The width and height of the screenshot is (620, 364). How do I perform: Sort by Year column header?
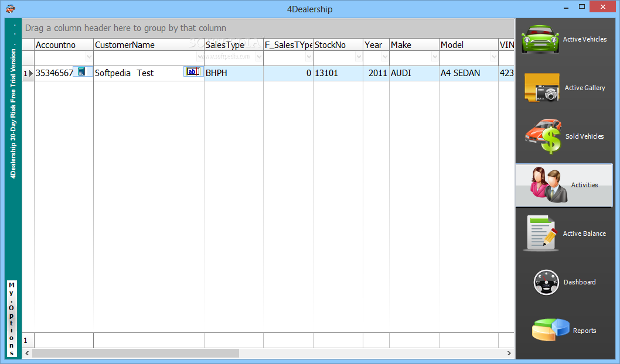pyautogui.click(x=376, y=44)
